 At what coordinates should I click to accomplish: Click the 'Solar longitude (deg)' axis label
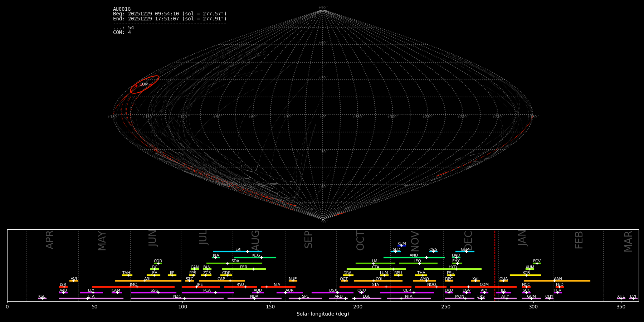pyautogui.click(x=323, y=314)
